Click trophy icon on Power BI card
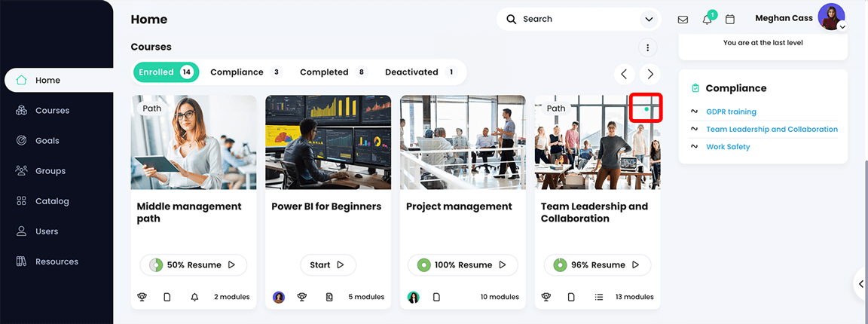The width and height of the screenshot is (868, 324). coord(301,297)
